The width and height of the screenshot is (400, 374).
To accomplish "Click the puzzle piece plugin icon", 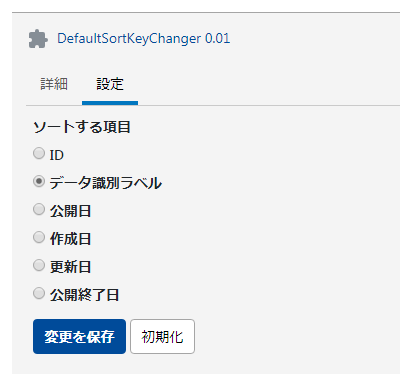I will click(38, 39).
